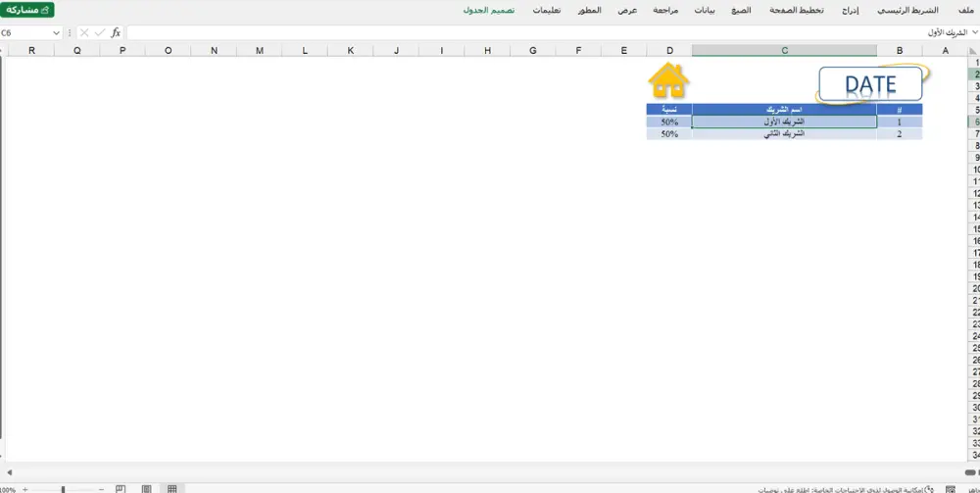Select row 6 header
Viewport: 980px width, 493px height.
coord(974,122)
